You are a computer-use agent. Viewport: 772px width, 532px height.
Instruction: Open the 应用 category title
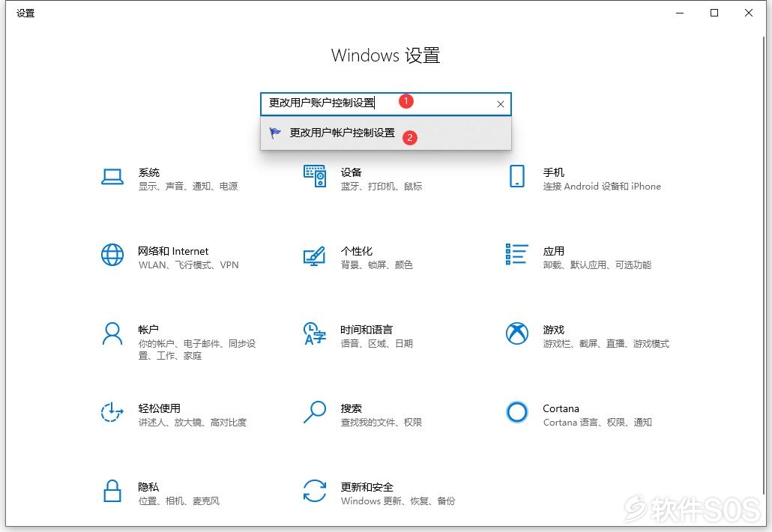553,251
